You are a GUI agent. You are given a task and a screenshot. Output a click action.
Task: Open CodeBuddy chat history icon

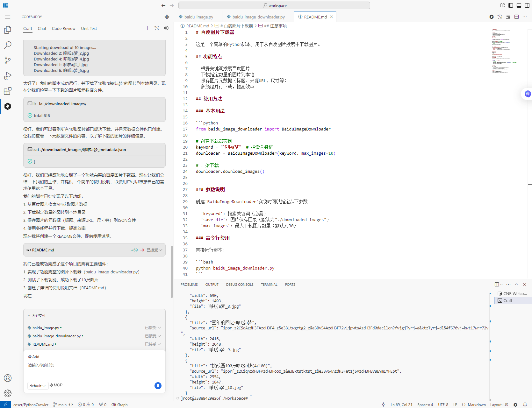157,28
